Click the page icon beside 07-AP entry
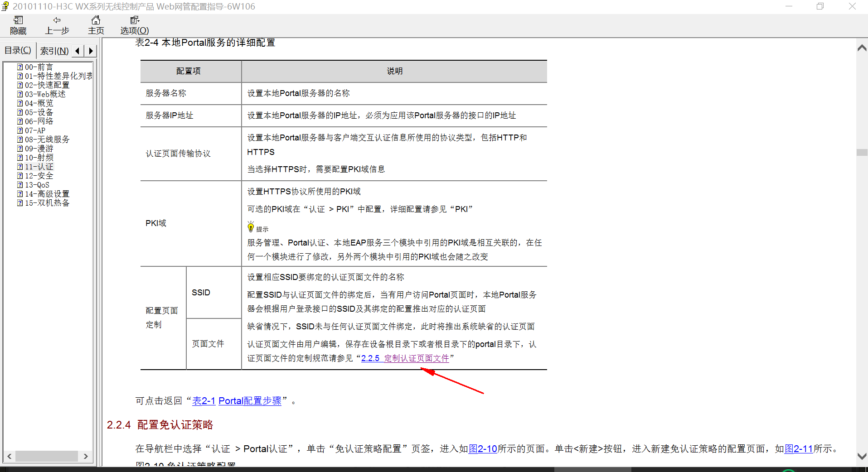This screenshot has width=868, height=472. tap(20, 130)
